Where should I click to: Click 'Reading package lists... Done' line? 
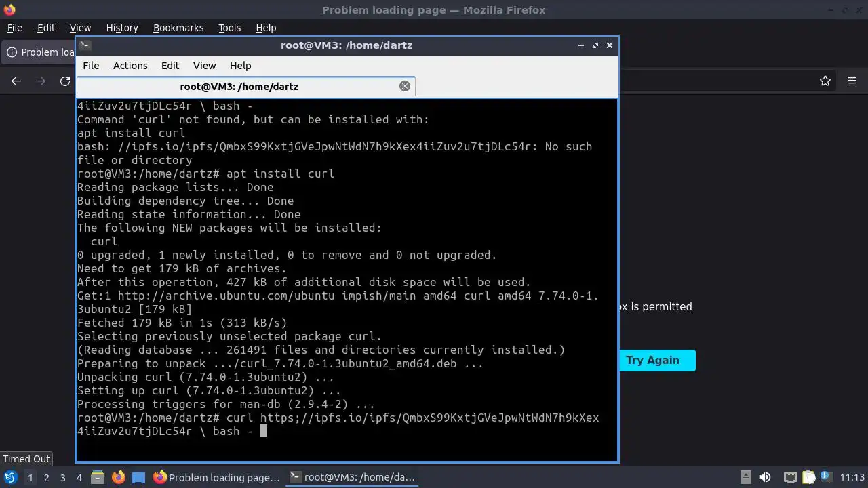(176, 187)
